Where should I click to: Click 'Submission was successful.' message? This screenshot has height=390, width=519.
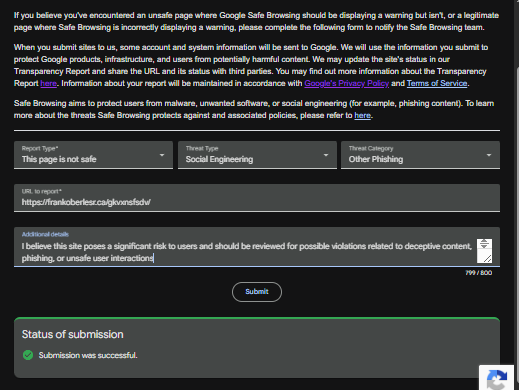[x=88, y=355]
